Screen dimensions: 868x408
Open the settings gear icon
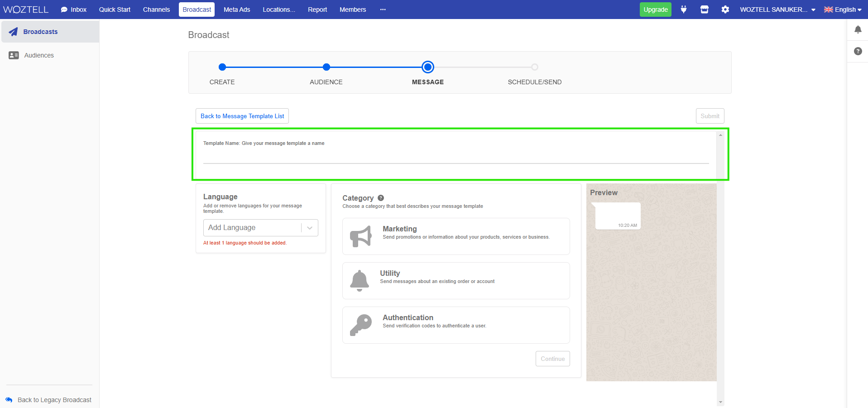click(x=725, y=9)
